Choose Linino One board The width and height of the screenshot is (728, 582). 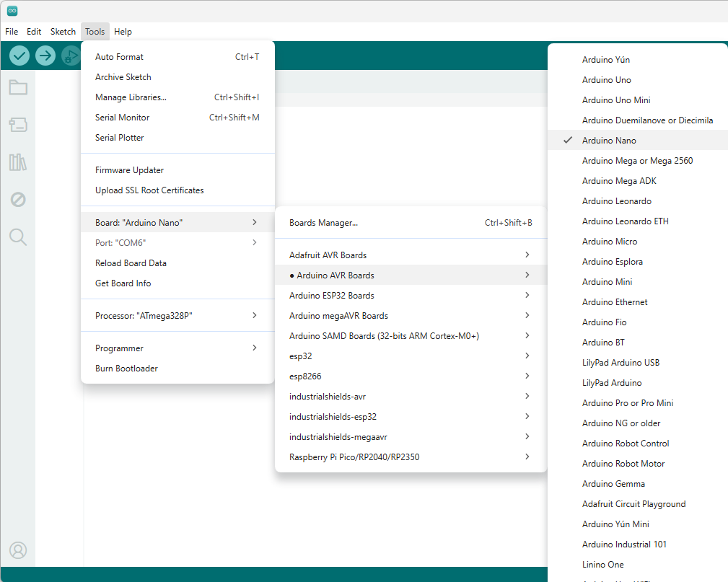point(638,565)
